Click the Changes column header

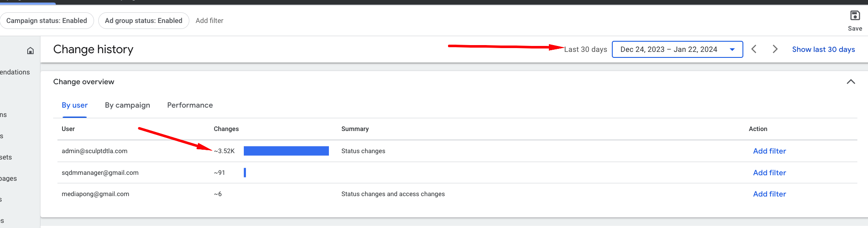(226, 129)
